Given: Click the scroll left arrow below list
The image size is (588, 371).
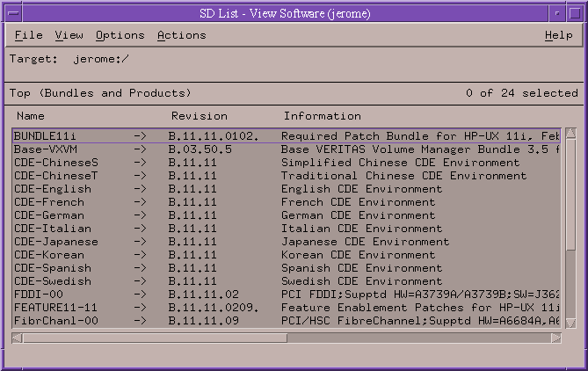Looking at the screenshot, I should [x=17, y=338].
